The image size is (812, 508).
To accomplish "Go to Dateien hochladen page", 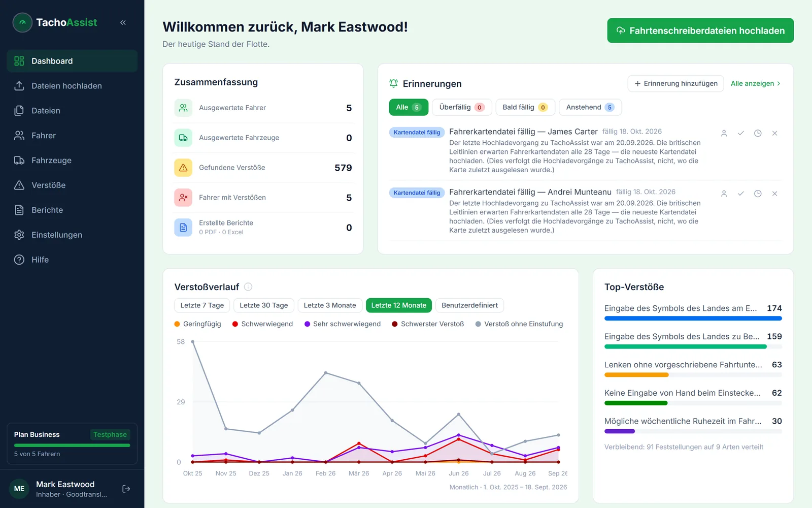I will [72, 86].
